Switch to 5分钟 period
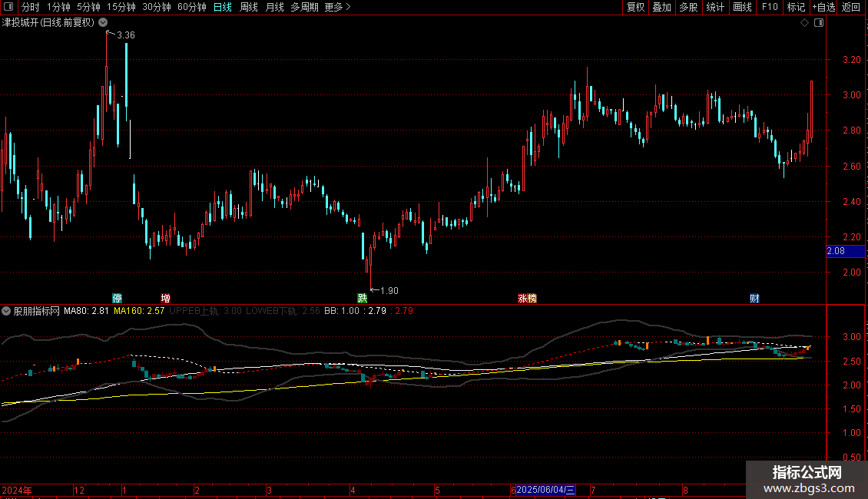Viewport: 868px width, 499px height. point(88,7)
